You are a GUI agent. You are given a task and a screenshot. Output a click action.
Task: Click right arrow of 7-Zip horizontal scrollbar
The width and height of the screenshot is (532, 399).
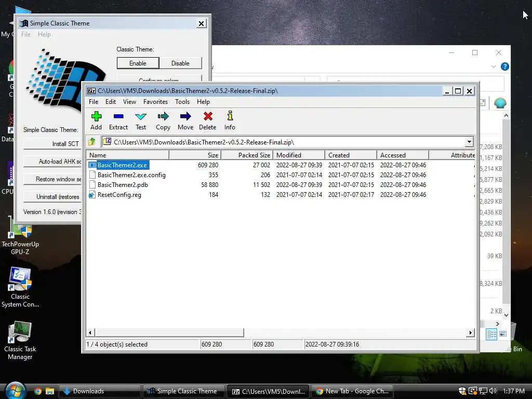[471, 332]
